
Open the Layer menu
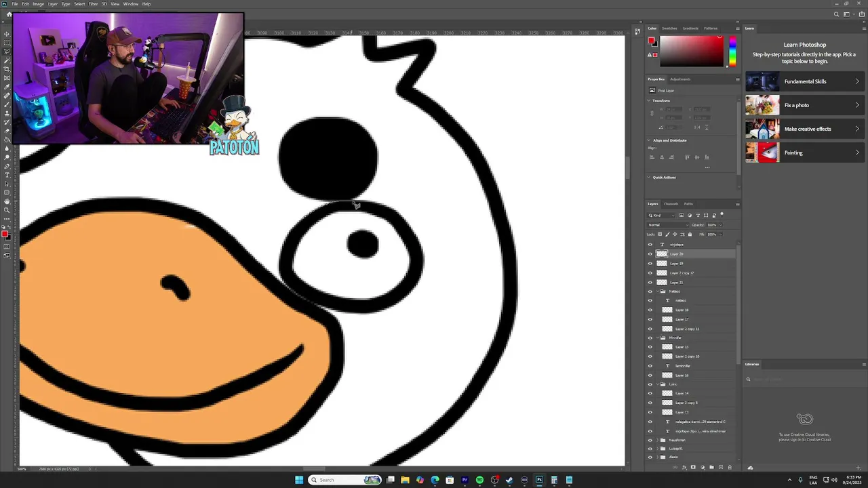(x=52, y=4)
